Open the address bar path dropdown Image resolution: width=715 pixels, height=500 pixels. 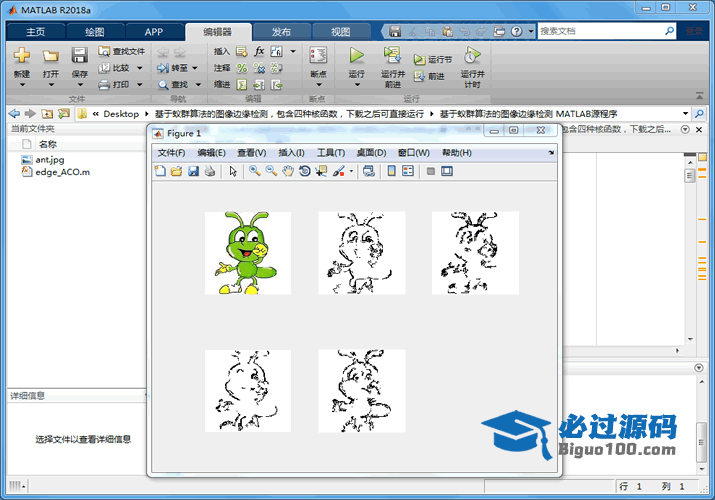pos(685,114)
